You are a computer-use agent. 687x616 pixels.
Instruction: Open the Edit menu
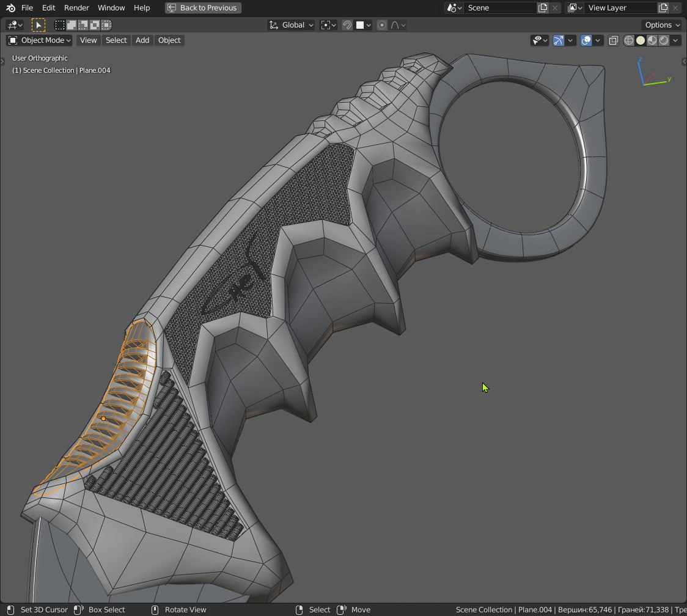pyautogui.click(x=49, y=8)
